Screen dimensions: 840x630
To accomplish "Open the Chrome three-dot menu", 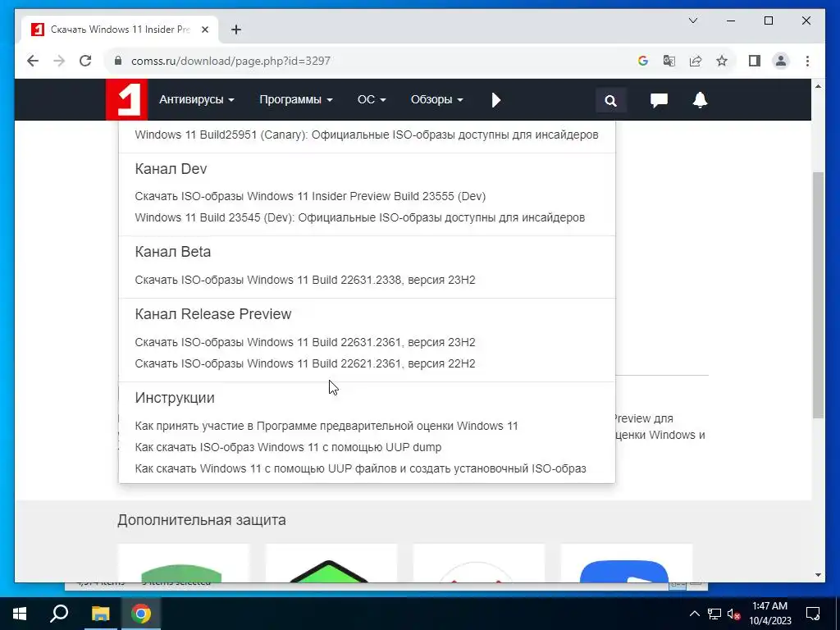I will pos(807,61).
